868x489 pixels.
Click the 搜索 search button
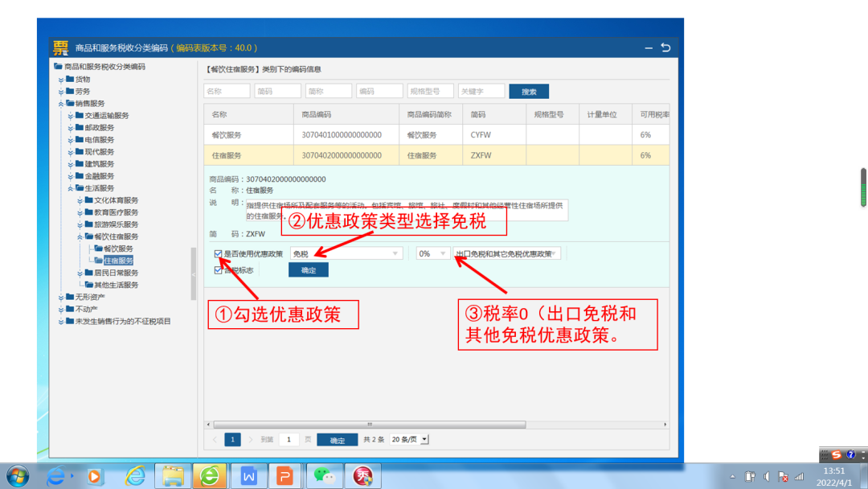click(529, 92)
